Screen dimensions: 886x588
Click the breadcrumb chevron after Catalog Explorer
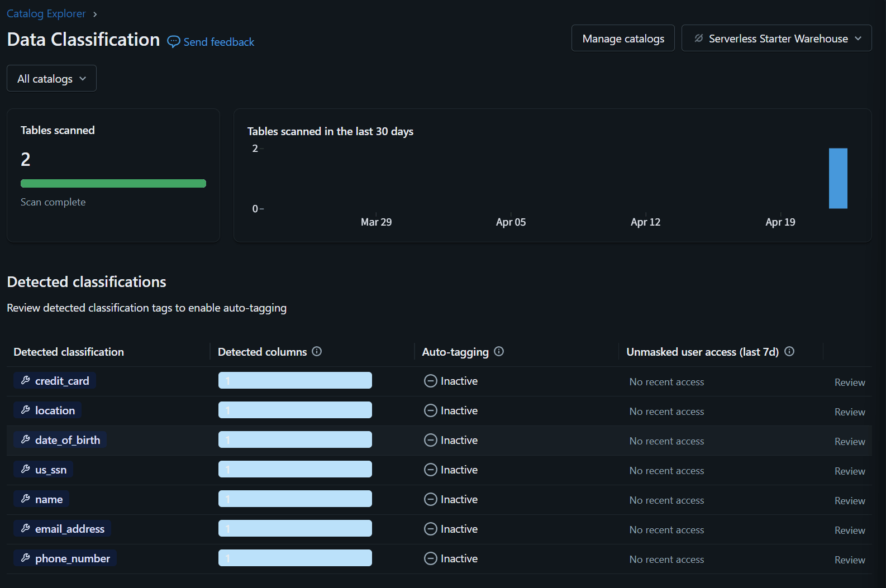pos(95,15)
